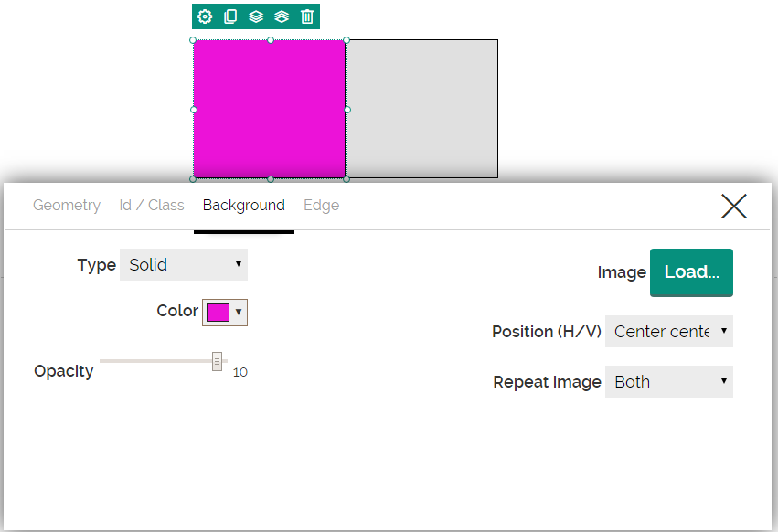Switch to the Geometry tab
Image resolution: width=778 pixels, height=532 pixels.
[x=67, y=206]
